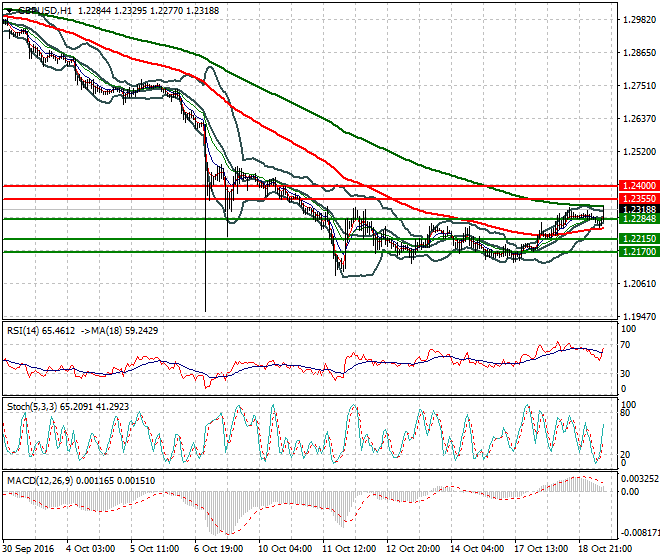Click the MACD zero level value 0.00
Image resolution: width=660 pixels, height=560 pixels.
pyautogui.click(x=630, y=492)
